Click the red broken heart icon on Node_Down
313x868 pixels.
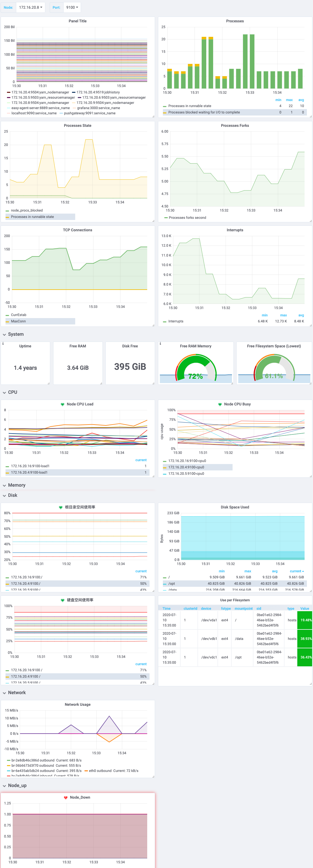click(66, 797)
